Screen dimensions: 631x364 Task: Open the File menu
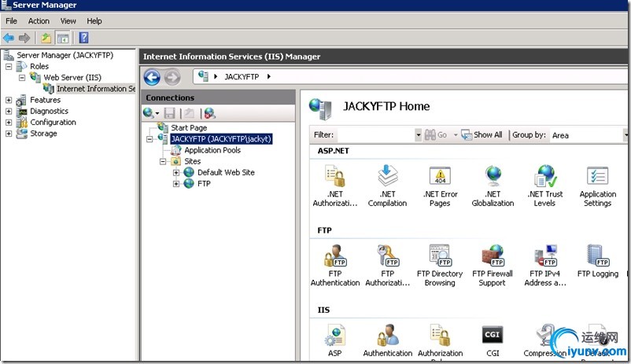pyautogui.click(x=11, y=21)
